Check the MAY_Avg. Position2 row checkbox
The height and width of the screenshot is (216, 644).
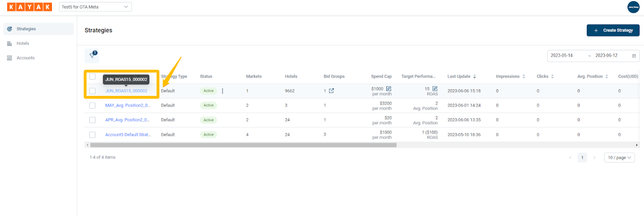coord(93,106)
